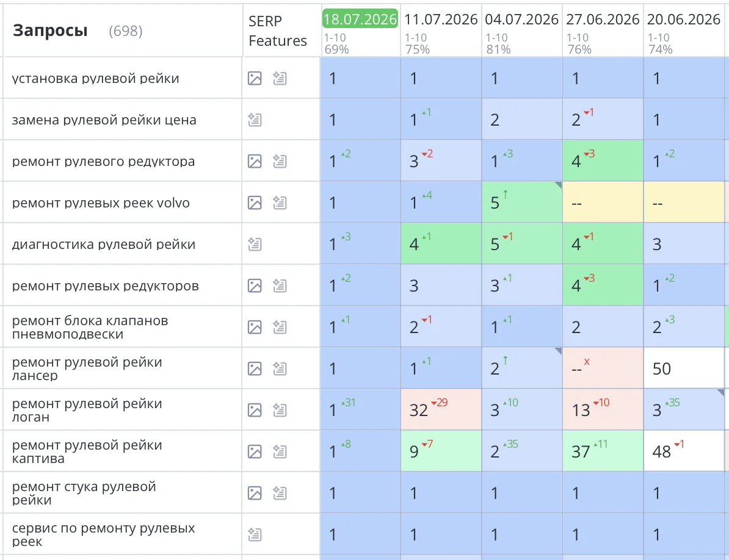The width and height of the screenshot is (729, 560).
Task: Open query ремонт рулевой рейки лансер
Action: point(87,368)
